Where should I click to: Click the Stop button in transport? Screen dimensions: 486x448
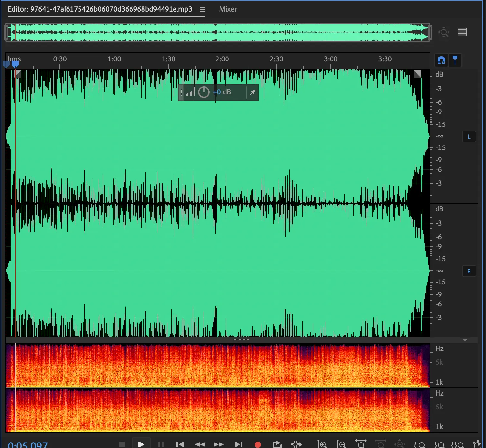point(122,444)
